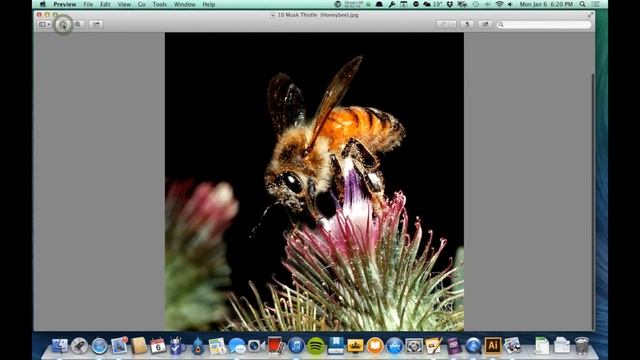This screenshot has height=360, width=640.
Task: Open Finder from the Dock
Action: click(60, 346)
